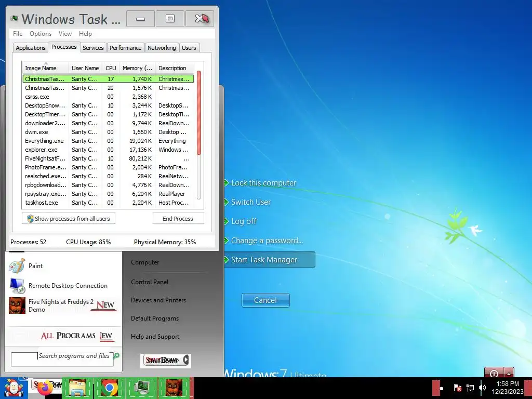Sort processes by Image Name column
The width and height of the screenshot is (532, 399).
46,68
